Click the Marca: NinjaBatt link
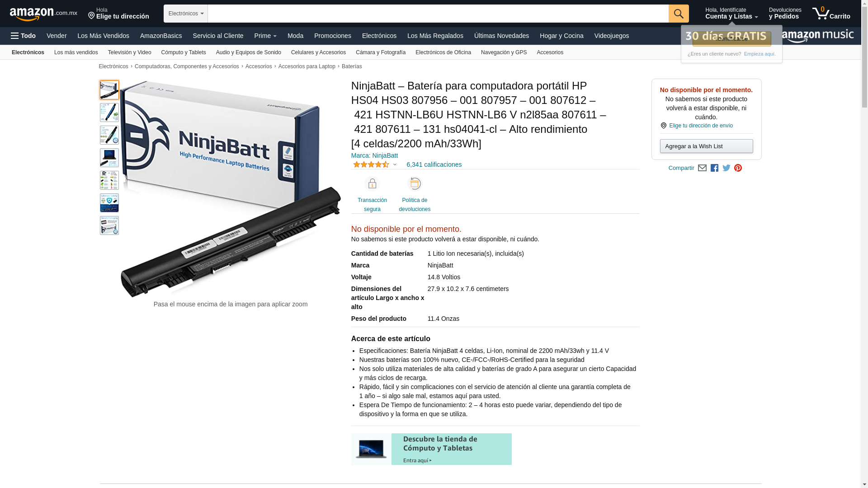Screen dimensions: 868x488 click(x=374, y=155)
